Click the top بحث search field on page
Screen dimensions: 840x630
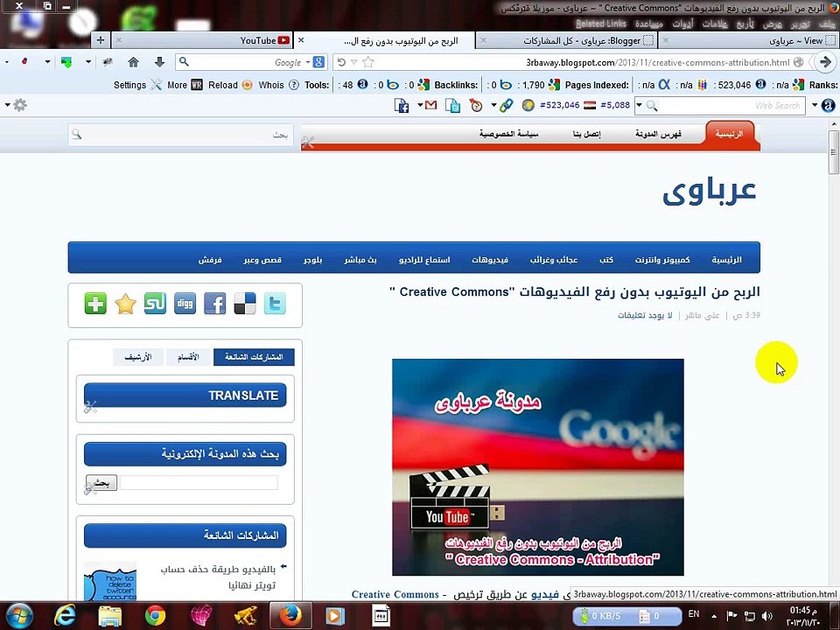point(181,135)
